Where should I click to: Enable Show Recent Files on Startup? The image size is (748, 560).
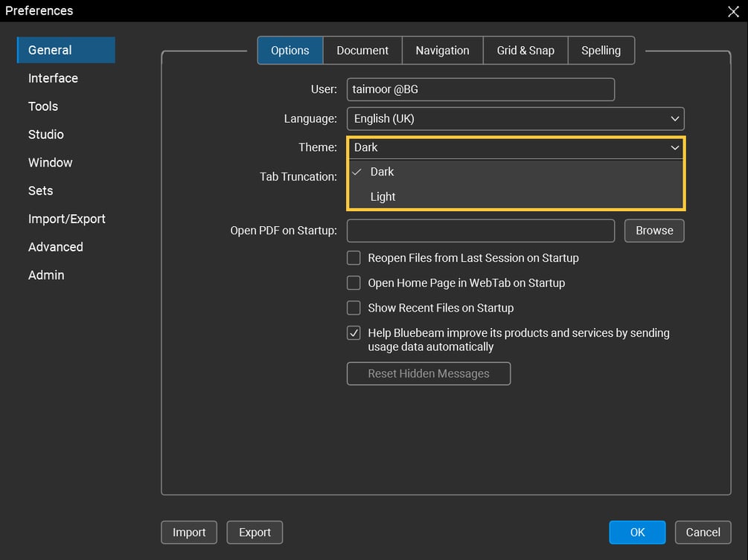pos(354,307)
